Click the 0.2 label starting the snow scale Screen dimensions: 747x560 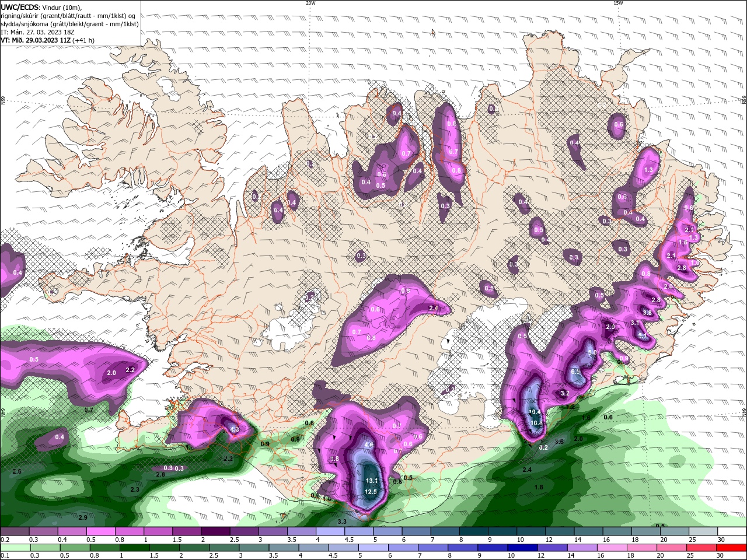(5, 540)
